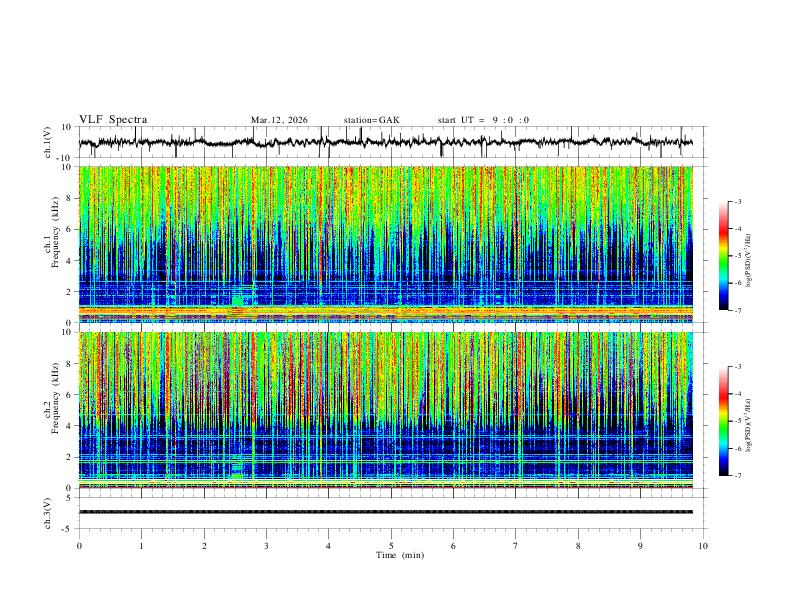Click the "Time (min)" axis title
The width and height of the screenshot is (792, 612).
click(400, 555)
